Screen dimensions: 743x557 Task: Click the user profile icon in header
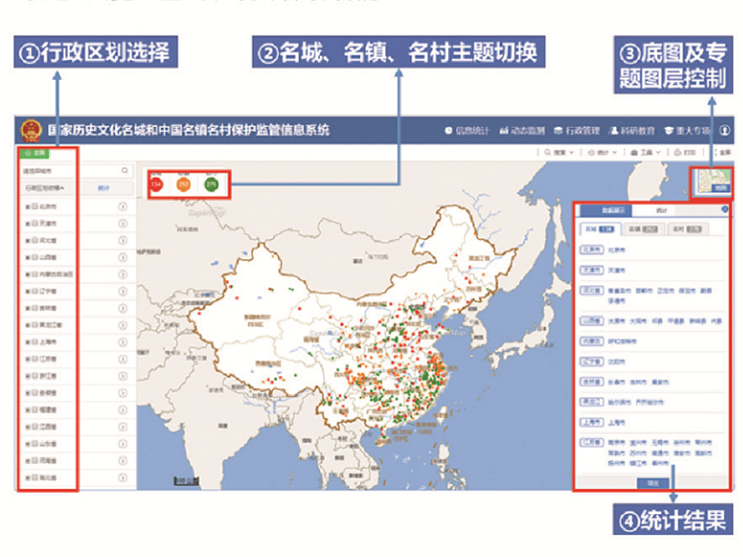pyautogui.click(x=724, y=131)
